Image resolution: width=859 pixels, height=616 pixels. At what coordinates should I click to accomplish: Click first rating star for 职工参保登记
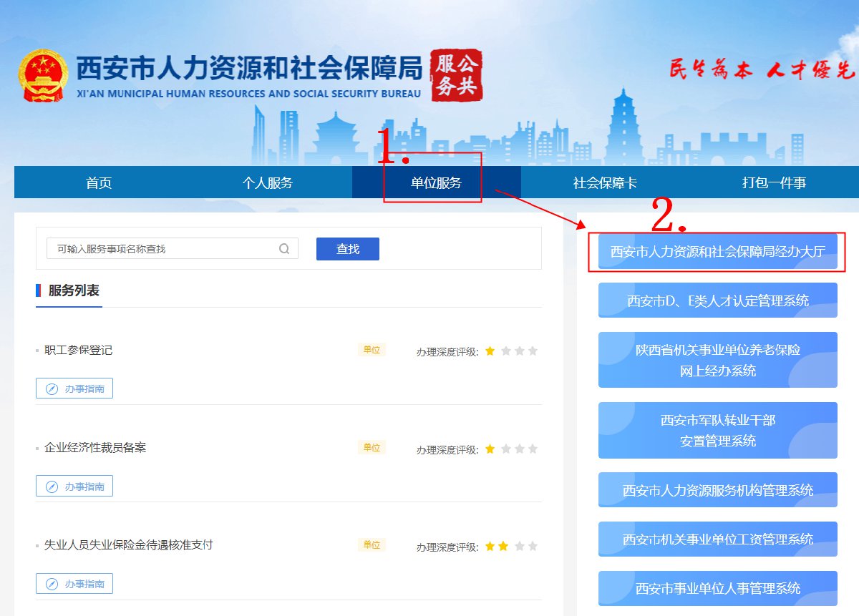point(490,351)
